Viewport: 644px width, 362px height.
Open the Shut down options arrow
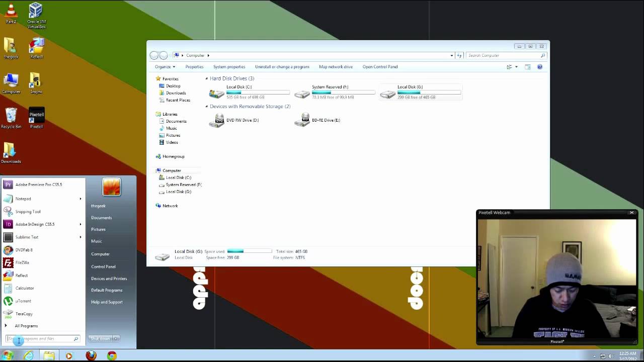tap(116, 339)
